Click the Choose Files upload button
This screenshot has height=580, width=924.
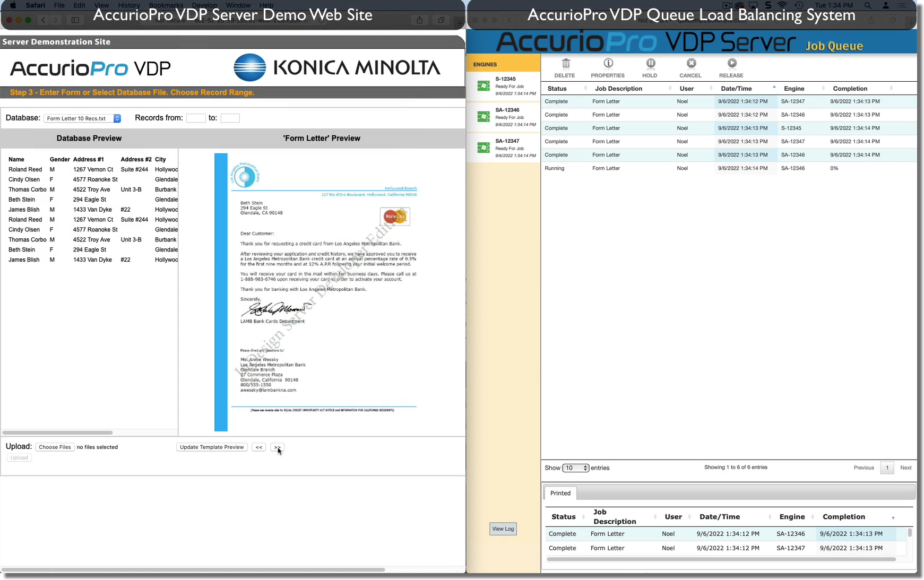(x=55, y=447)
